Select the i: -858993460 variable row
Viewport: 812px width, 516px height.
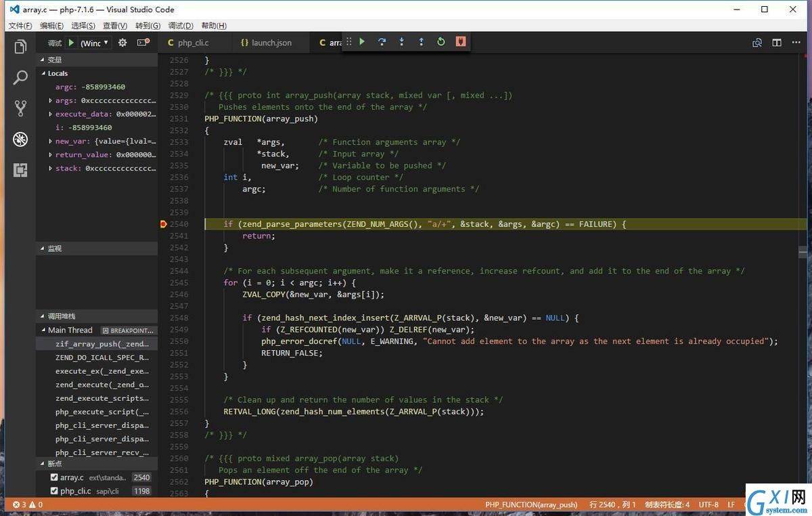pos(97,127)
